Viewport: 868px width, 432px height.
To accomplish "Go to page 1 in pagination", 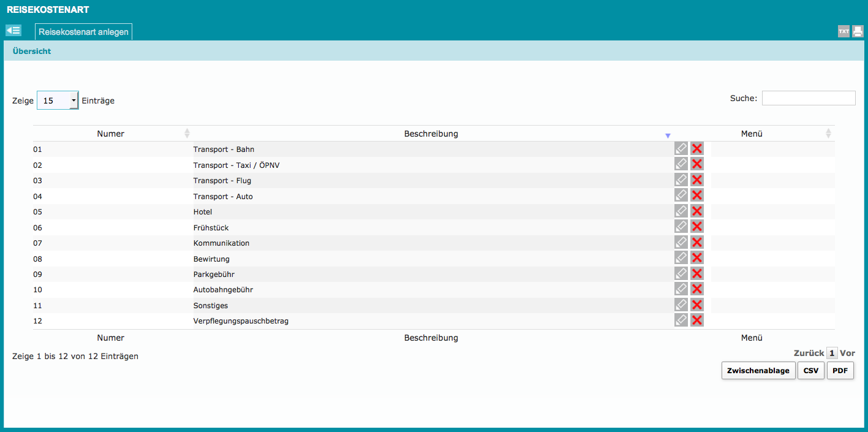I will pyautogui.click(x=831, y=354).
